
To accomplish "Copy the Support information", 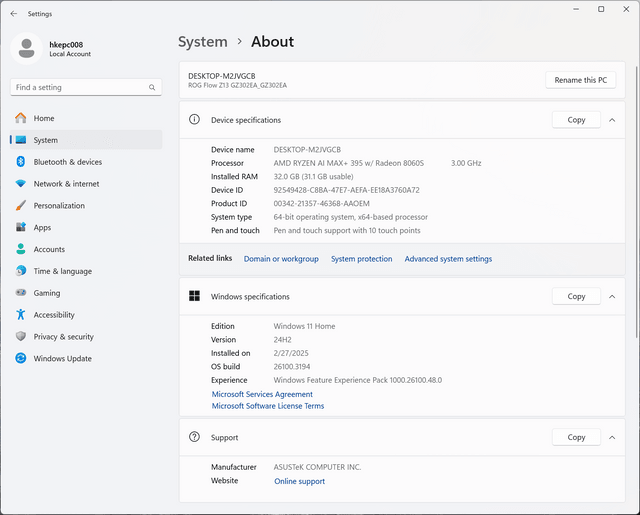I will click(x=576, y=437).
